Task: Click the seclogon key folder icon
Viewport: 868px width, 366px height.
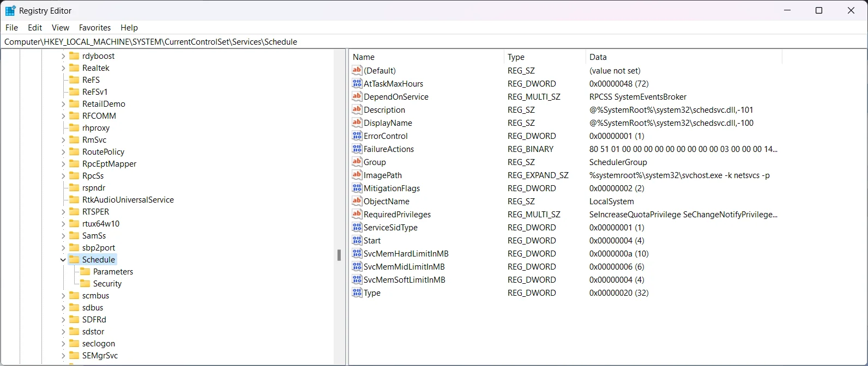Action: 74,343
